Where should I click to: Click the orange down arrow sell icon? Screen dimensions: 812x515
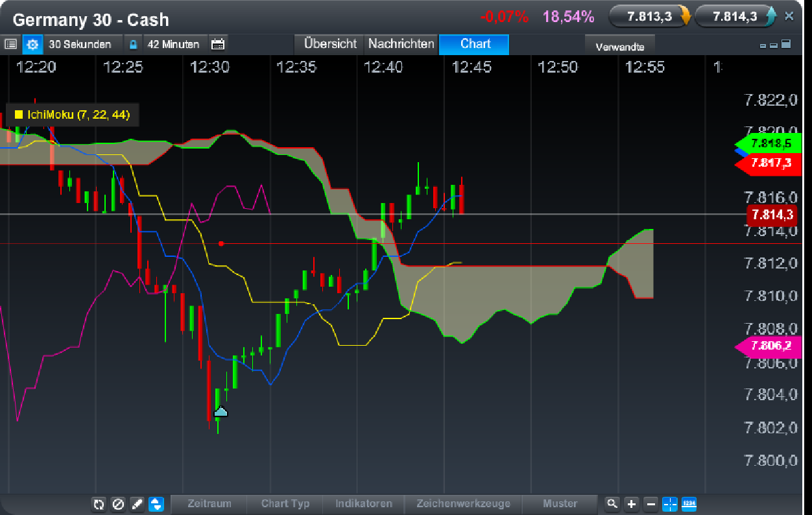685,16
